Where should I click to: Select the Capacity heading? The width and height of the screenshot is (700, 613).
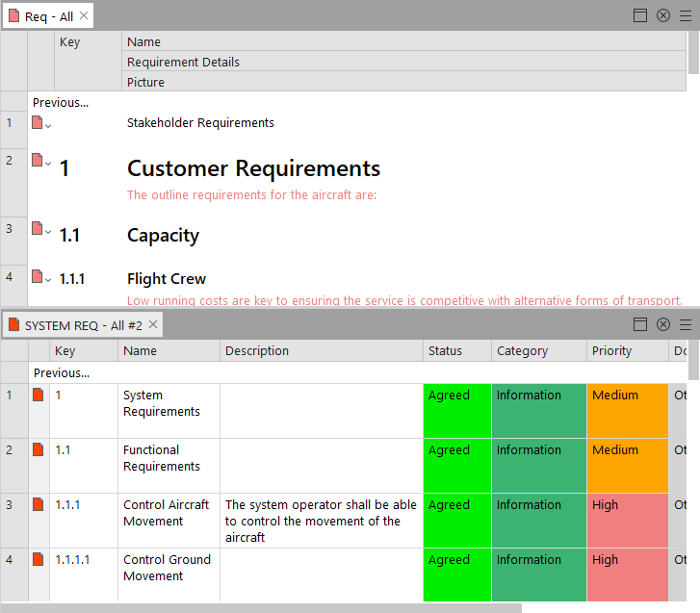tap(163, 236)
